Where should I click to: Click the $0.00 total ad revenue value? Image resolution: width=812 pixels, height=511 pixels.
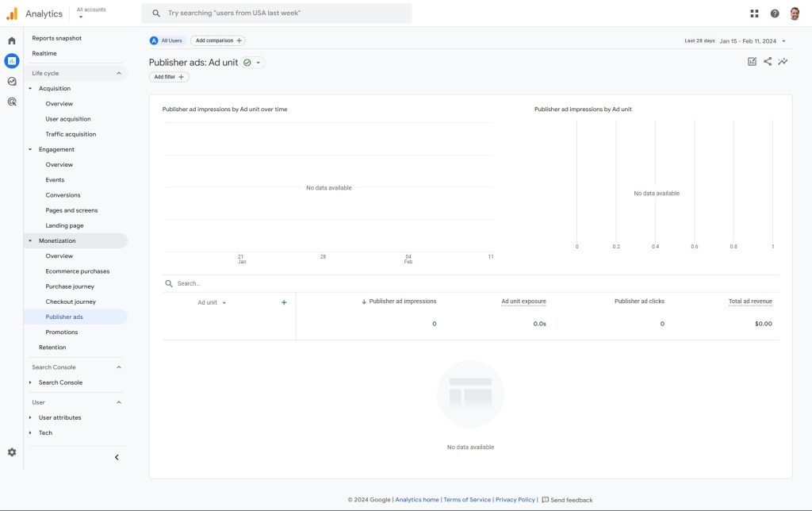coord(763,324)
